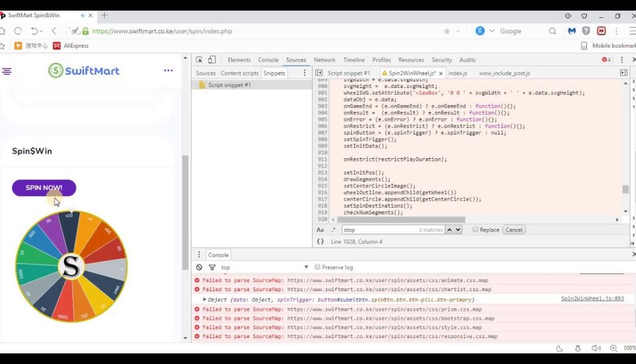Enable the Replace checkbox
The height and width of the screenshot is (364, 636).
[476, 230]
